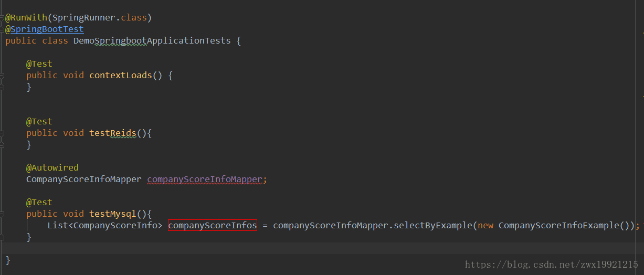The width and height of the screenshot is (644, 275).
Task: Click the @RunWith annotation
Action: point(26,17)
